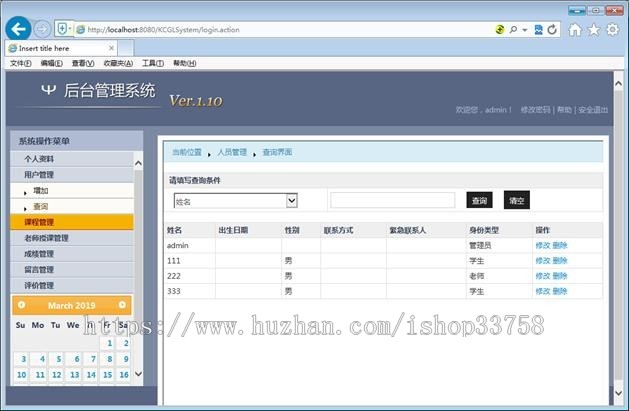The width and height of the screenshot is (629, 411).
Task: Click the 查询 search button
Action: click(x=479, y=200)
